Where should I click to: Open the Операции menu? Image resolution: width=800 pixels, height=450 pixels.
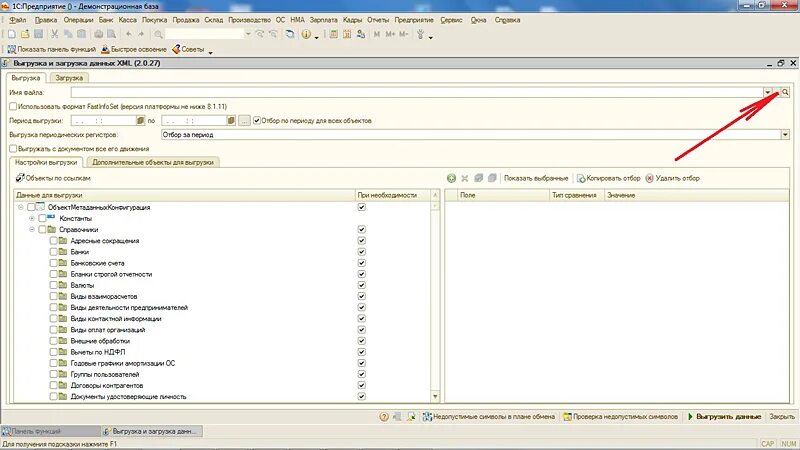click(x=78, y=20)
